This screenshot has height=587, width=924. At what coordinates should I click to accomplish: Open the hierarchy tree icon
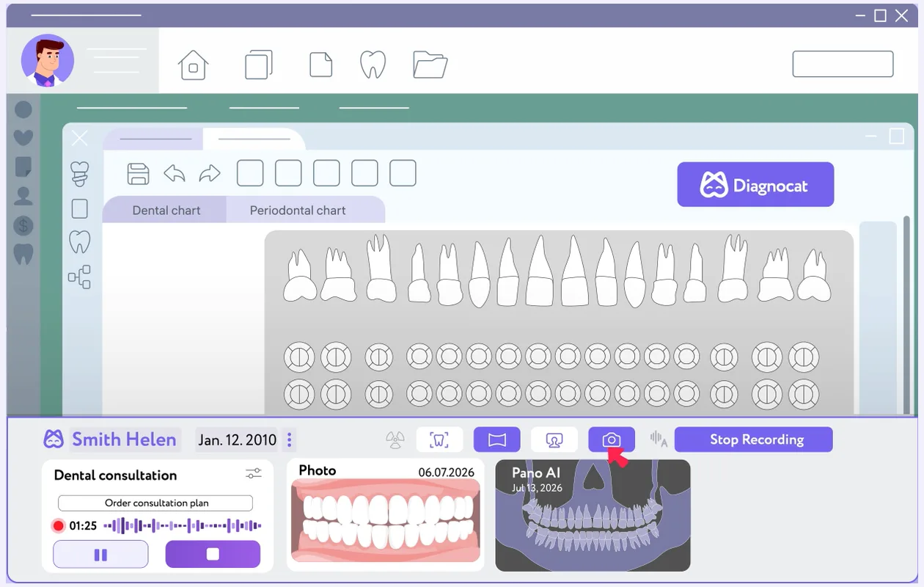click(x=79, y=277)
